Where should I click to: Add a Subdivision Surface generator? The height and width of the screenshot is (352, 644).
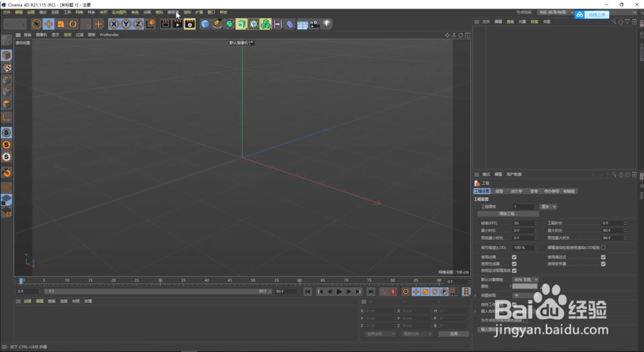tap(229, 24)
